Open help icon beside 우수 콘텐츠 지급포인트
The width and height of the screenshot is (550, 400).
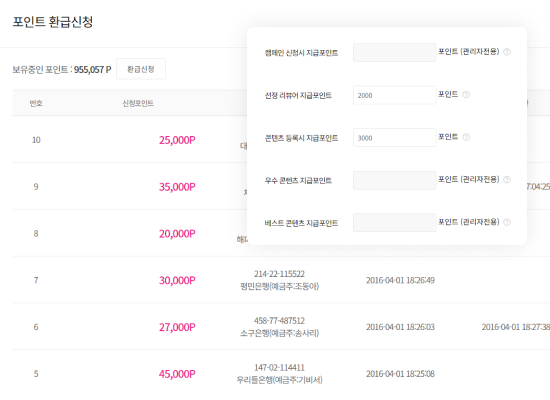pos(507,180)
